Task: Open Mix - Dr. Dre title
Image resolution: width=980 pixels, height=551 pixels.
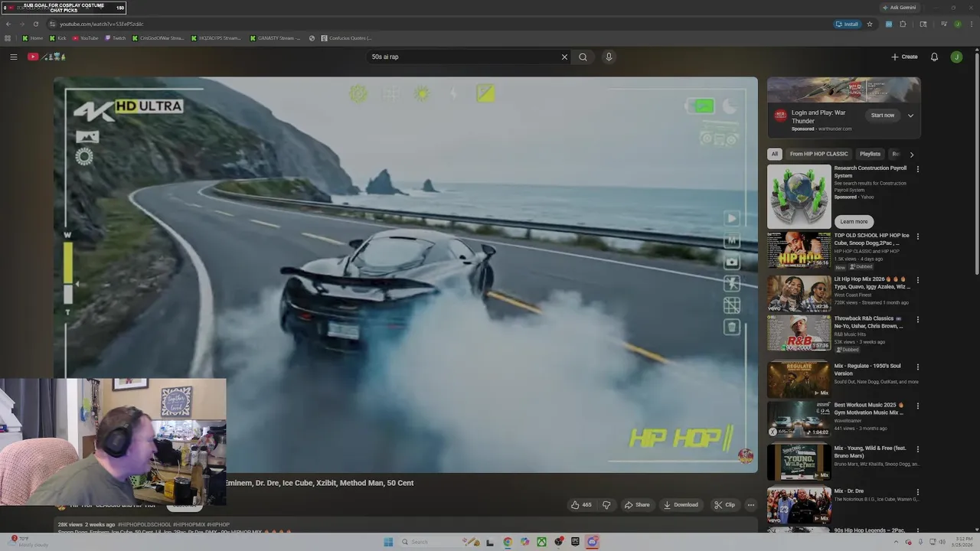Action: pos(849,491)
